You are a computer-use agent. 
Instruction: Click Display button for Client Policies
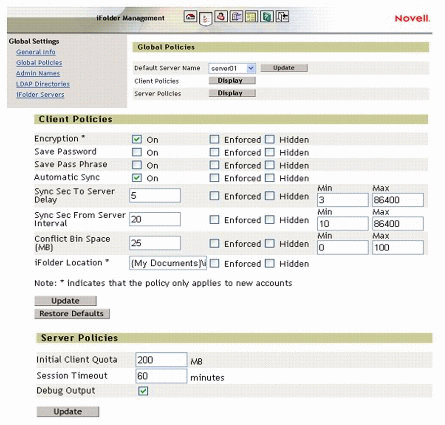pyautogui.click(x=232, y=81)
